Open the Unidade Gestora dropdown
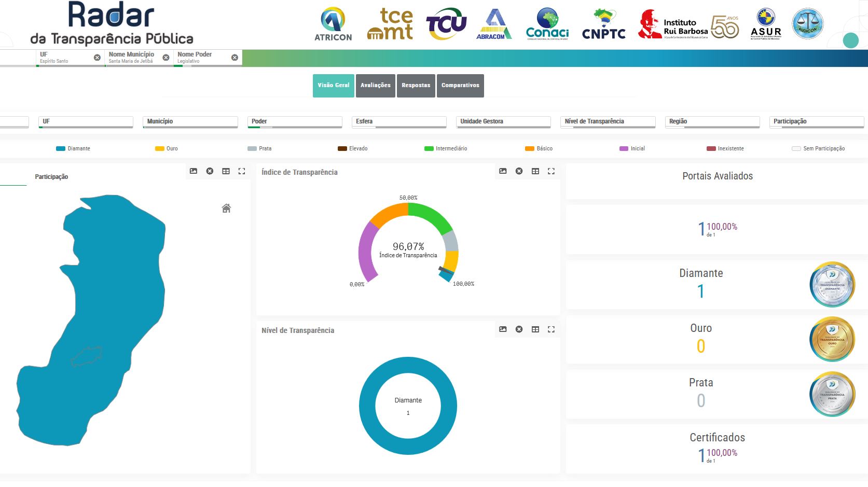Viewport: 868px width, 487px height. (x=503, y=121)
